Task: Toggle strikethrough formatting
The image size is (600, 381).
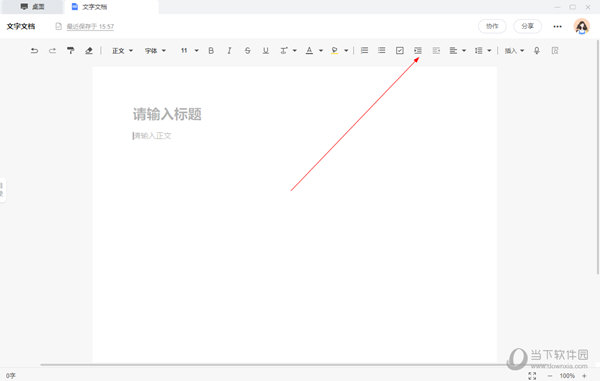Action: tap(247, 50)
